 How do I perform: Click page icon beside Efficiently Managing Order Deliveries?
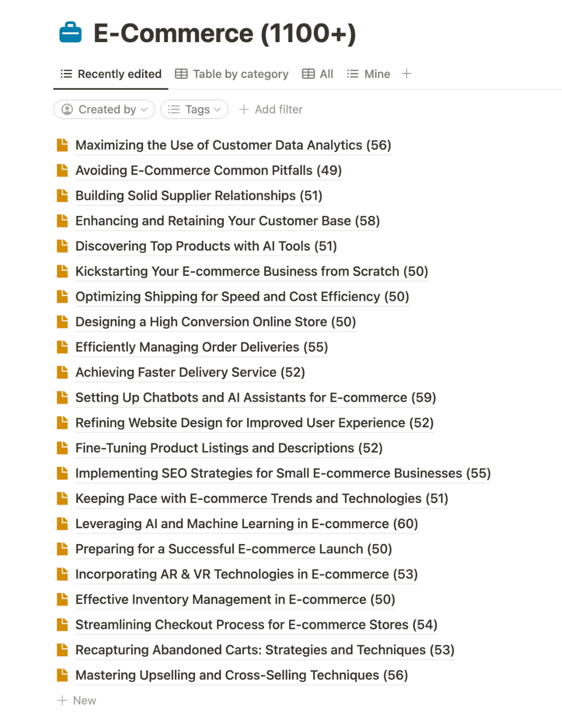(62, 347)
